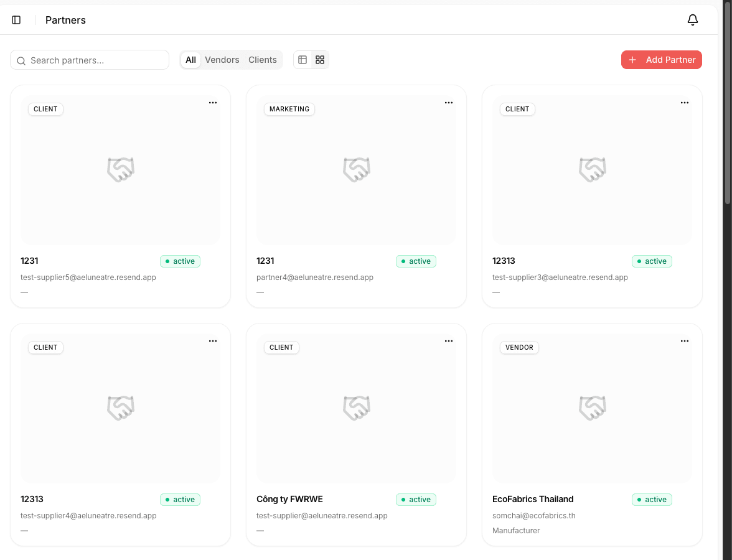Screen dimensions: 732x560
Task: Toggle the sidebar panel icon
Action: (16, 20)
